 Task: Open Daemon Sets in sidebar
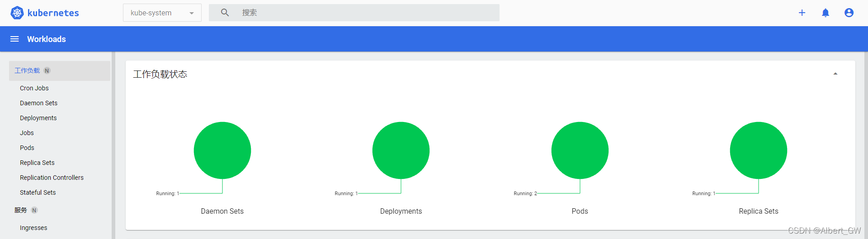tap(39, 103)
